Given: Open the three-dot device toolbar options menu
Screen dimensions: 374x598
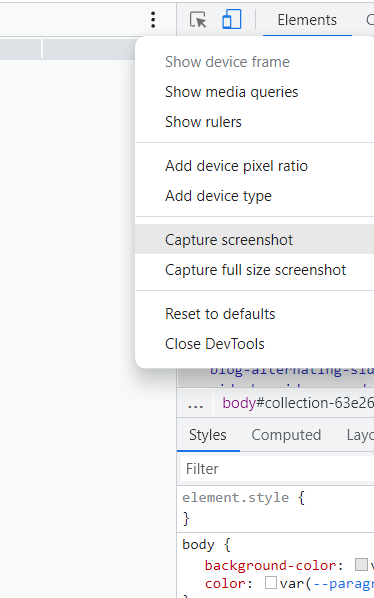Looking at the screenshot, I should point(153,19).
